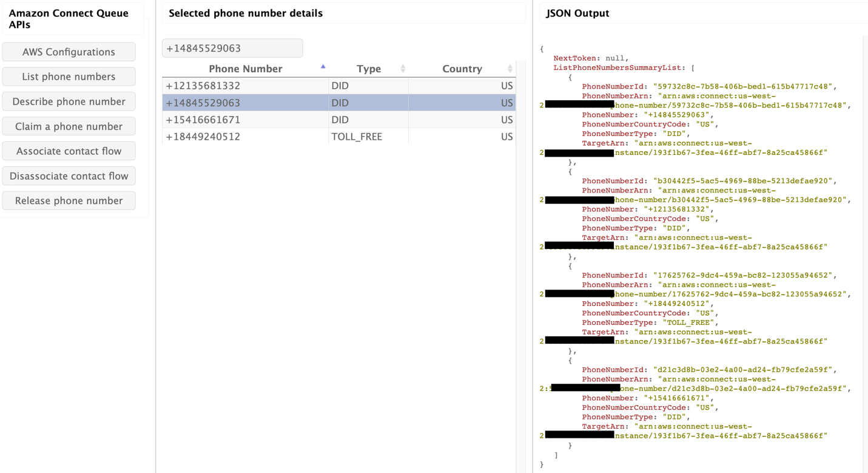Click PhoneNumberType value "TOLL_FREE" in JSON

(688, 322)
